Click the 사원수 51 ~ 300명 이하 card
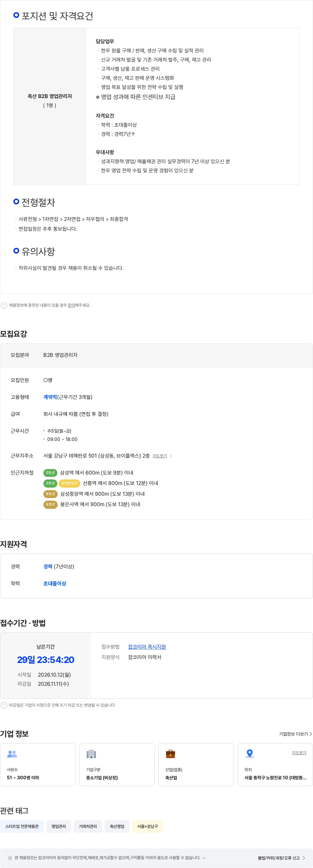Image resolution: width=313 pixels, height=868 pixels. click(38, 765)
